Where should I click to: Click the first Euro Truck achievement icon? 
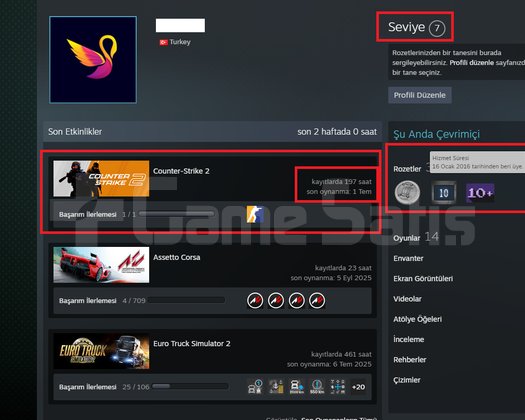pos(255,387)
